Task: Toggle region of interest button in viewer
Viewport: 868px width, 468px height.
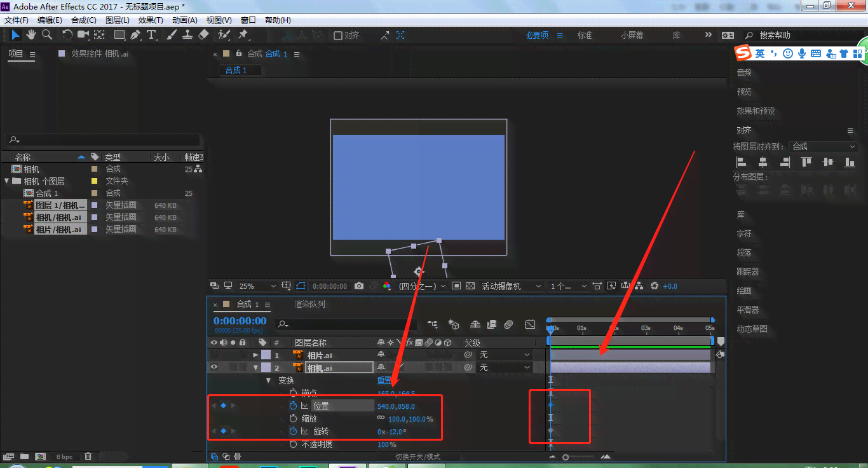Action: (301, 286)
